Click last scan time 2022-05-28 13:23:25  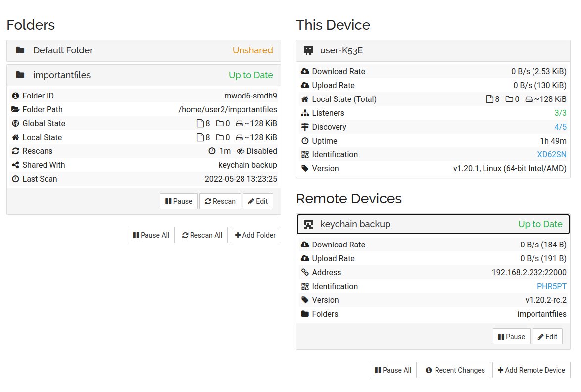(241, 179)
